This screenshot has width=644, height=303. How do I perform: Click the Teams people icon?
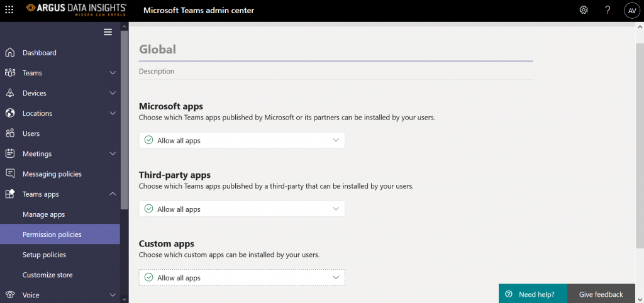tap(10, 73)
